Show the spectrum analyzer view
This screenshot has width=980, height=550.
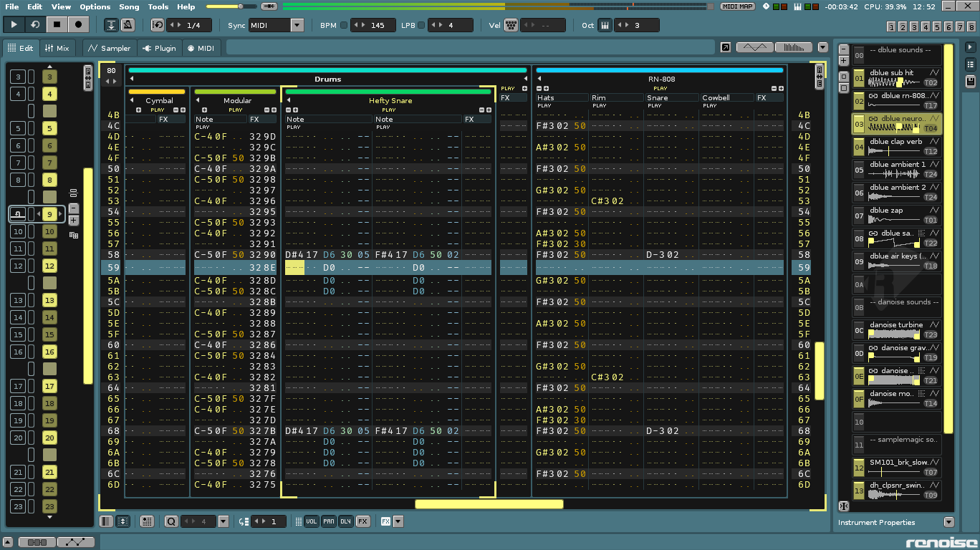pyautogui.click(x=793, y=47)
